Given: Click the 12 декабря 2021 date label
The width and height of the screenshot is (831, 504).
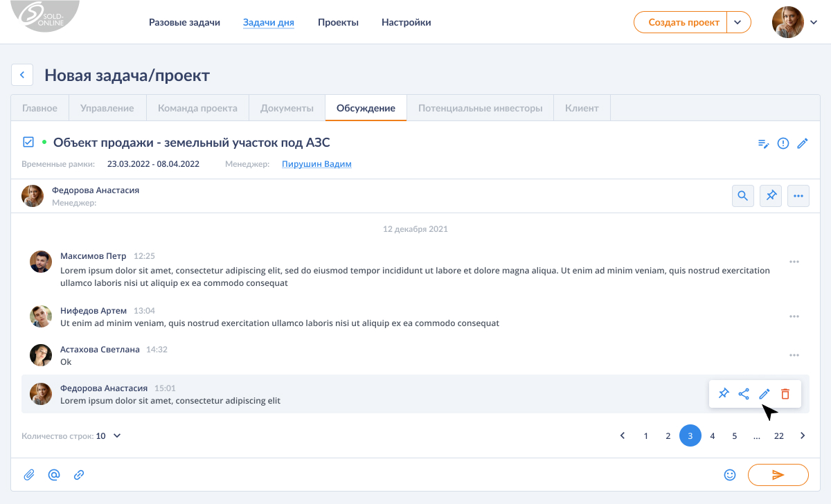Looking at the screenshot, I should [415, 228].
